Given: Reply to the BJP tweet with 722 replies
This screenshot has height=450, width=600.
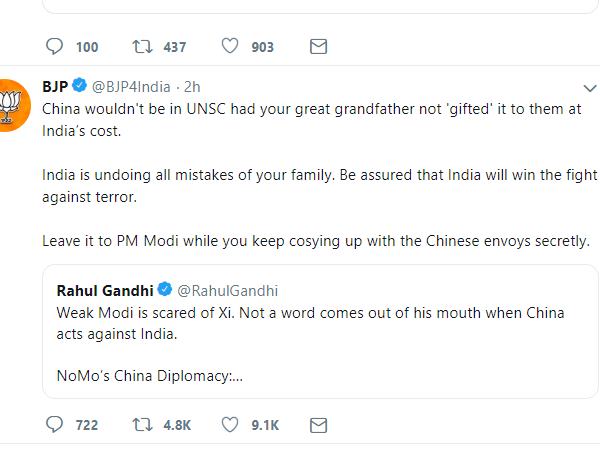Looking at the screenshot, I should (x=54, y=424).
